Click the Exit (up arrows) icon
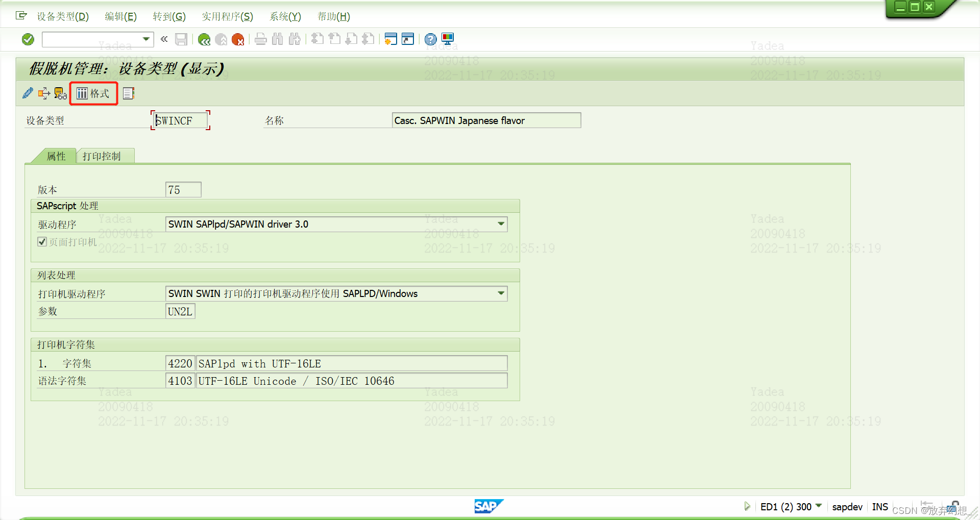 [221, 39]
